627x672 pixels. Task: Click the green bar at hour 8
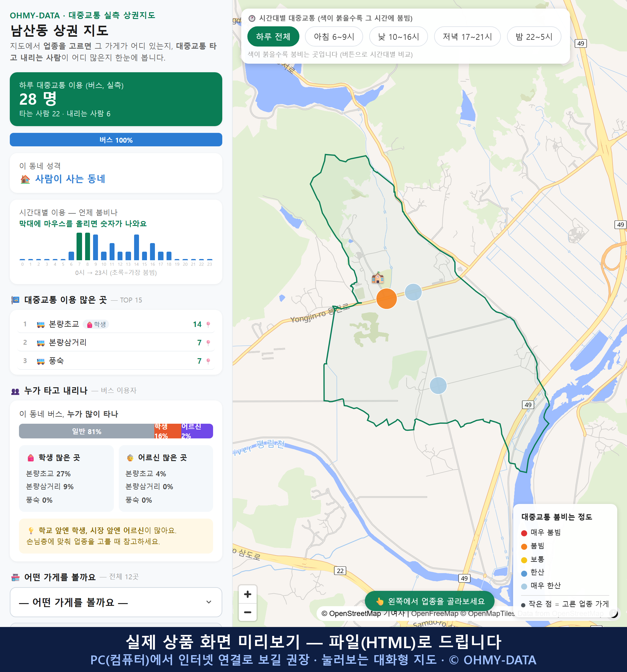[x=88, y=246]
